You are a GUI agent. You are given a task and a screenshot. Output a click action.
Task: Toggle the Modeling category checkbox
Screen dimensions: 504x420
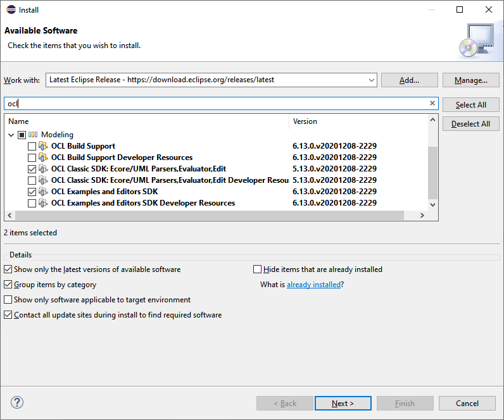22,135
